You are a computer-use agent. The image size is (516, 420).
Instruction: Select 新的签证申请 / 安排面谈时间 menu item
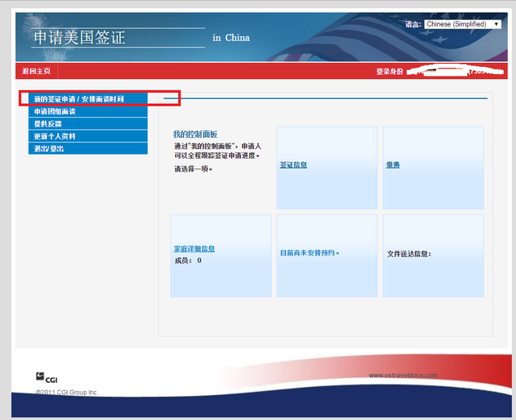88,98
